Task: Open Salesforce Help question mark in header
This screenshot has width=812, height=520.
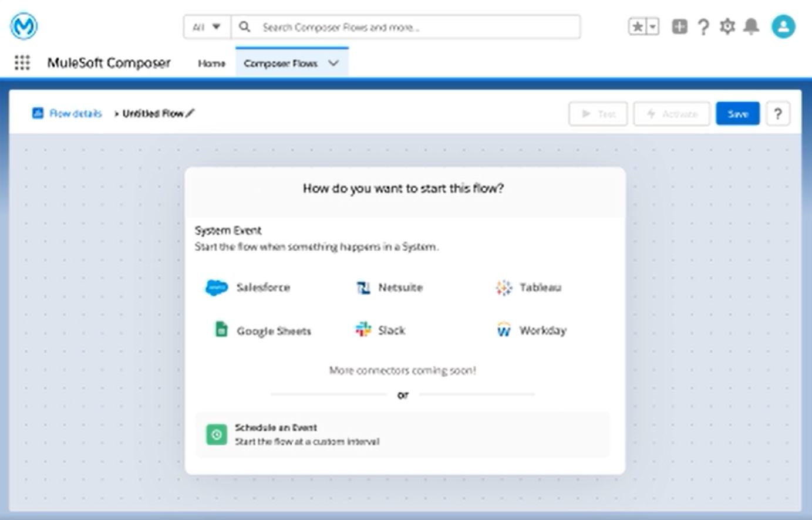Action: pyautogui.click(x=703, y=26)
